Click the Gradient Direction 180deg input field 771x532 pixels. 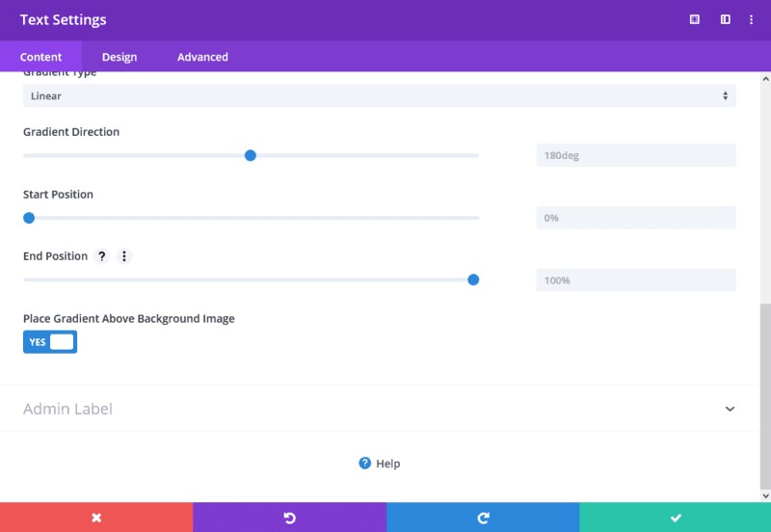(636, 155)
